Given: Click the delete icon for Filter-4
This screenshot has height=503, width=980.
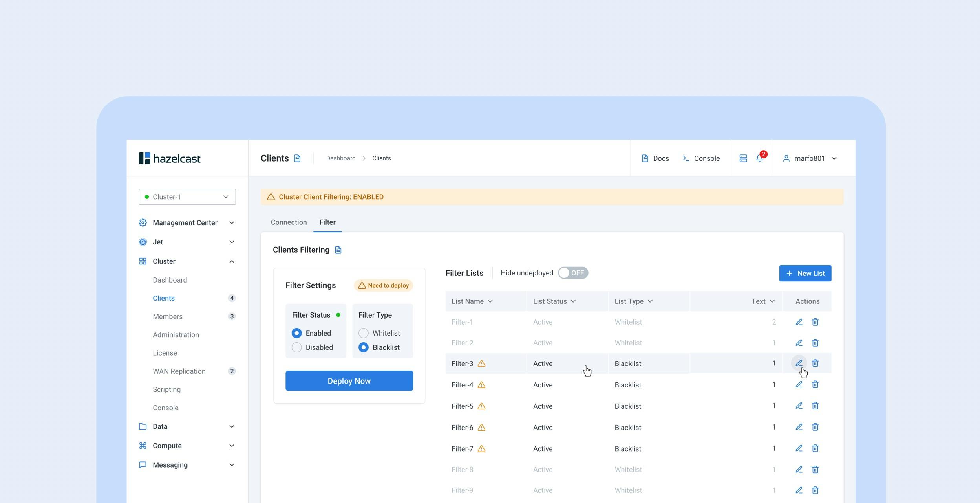Looking at the screenshot, I should (x=815, y=384).
